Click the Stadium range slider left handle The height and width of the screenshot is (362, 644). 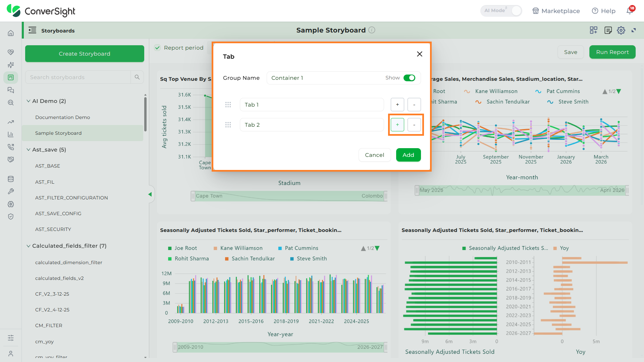(x=193, y=196)
